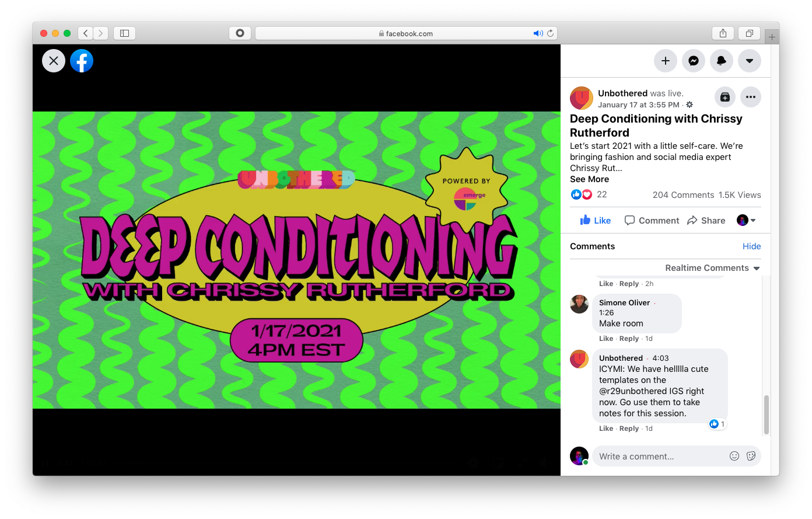This screenshot has width=812, height=519.
Task: Go back with Safari's back arrow
Action: pyautogui.click(x=86, y=33)
